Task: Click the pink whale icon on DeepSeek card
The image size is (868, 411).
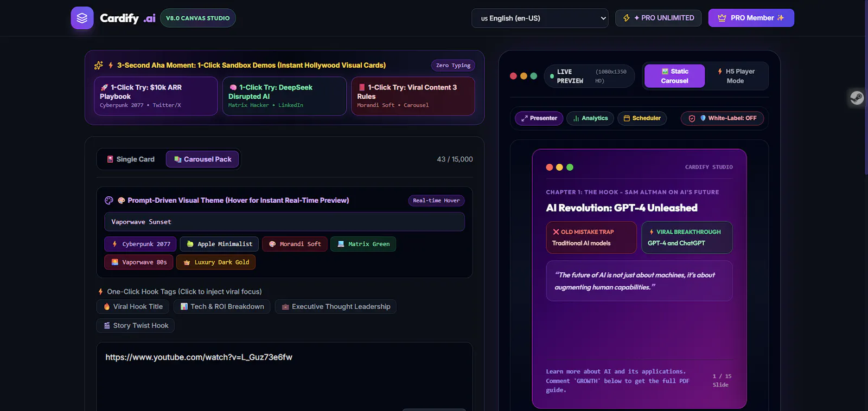Action: (x=233, y=87)
